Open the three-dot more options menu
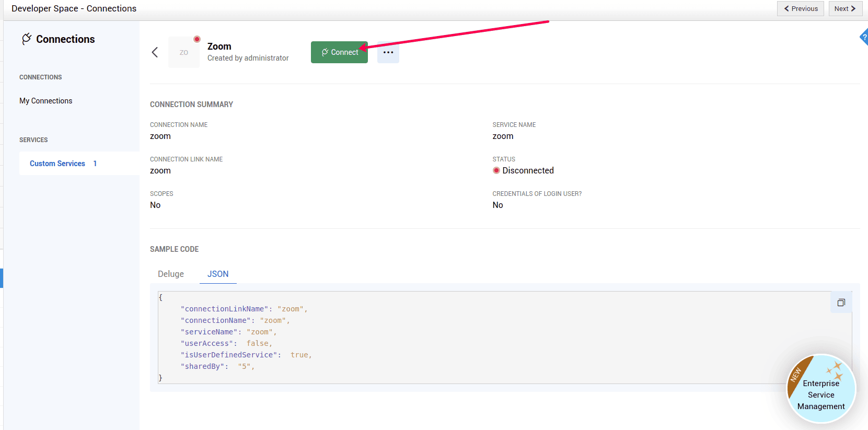This screenshot has height=430, width=868. tap(388, 52)
